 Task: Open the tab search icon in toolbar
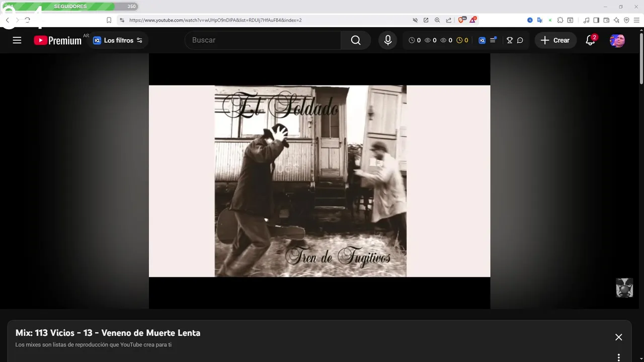tap(570, 20)
